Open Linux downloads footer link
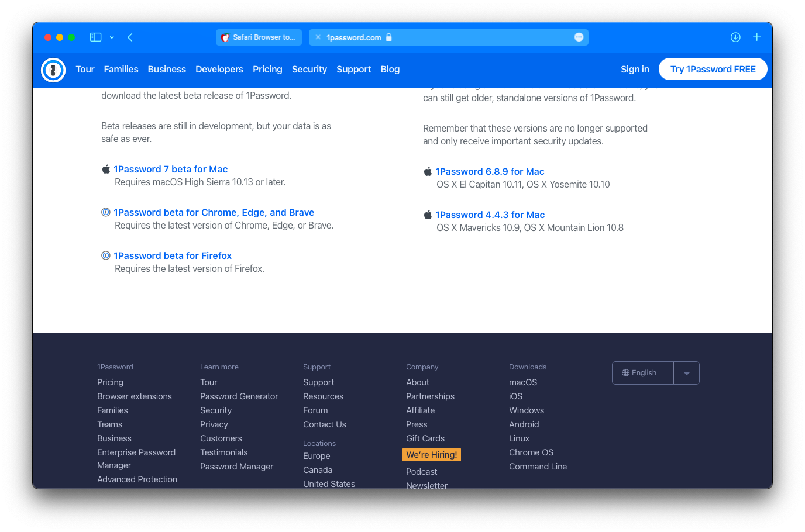Viewport: 805px width, 532px height. coord(520,438)
